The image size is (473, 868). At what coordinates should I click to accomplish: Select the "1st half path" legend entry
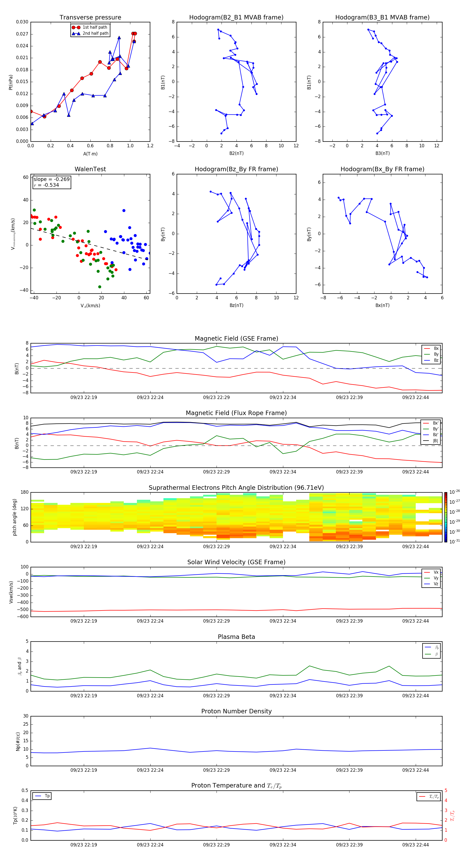click(90, 27)
